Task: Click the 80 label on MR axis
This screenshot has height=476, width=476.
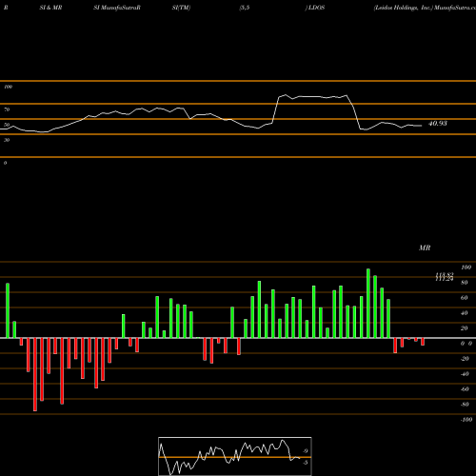Action: (465, 283)
